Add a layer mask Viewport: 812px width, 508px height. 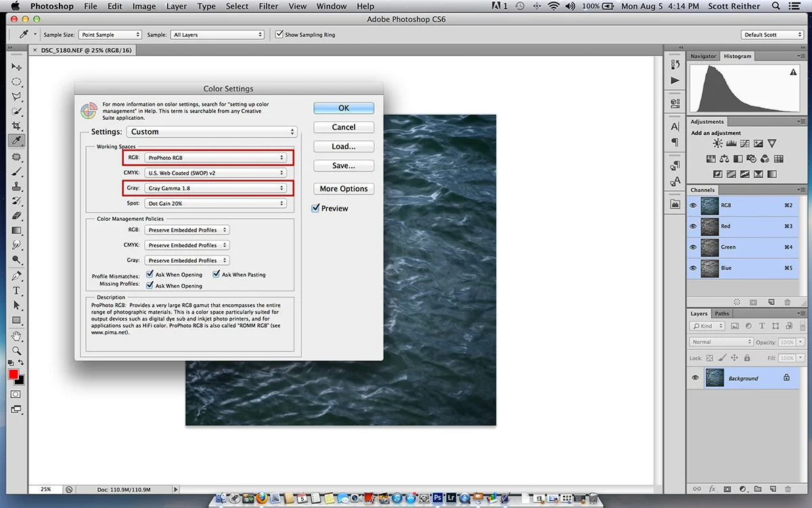pyautogui.click(x=727, y=488)
